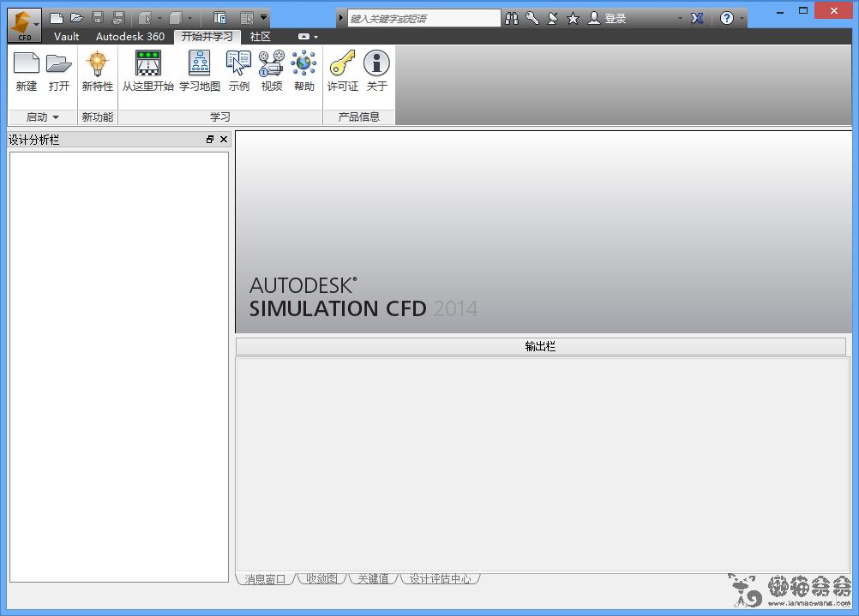Switch to the 社区 ribbon tab
Viewport: 859px width, 616px height.
tap(261, 37)
